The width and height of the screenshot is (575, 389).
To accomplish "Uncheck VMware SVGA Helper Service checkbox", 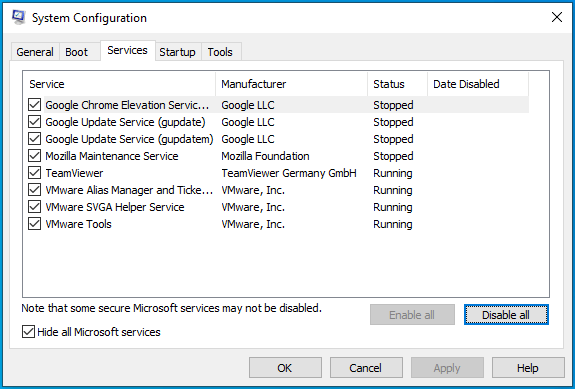I will pos(34,207).
